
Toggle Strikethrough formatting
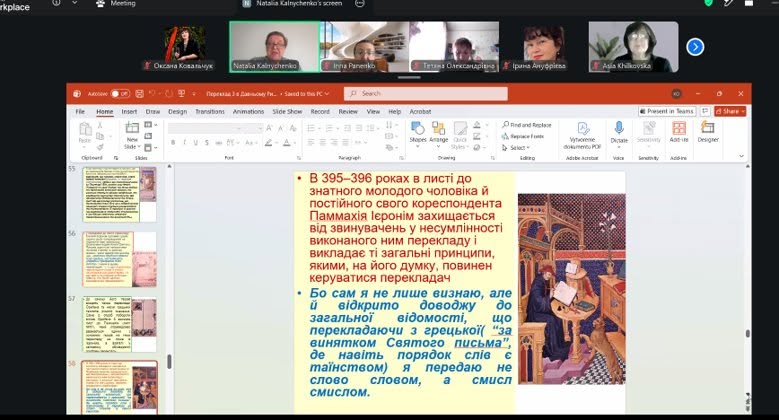click(219, 143)
